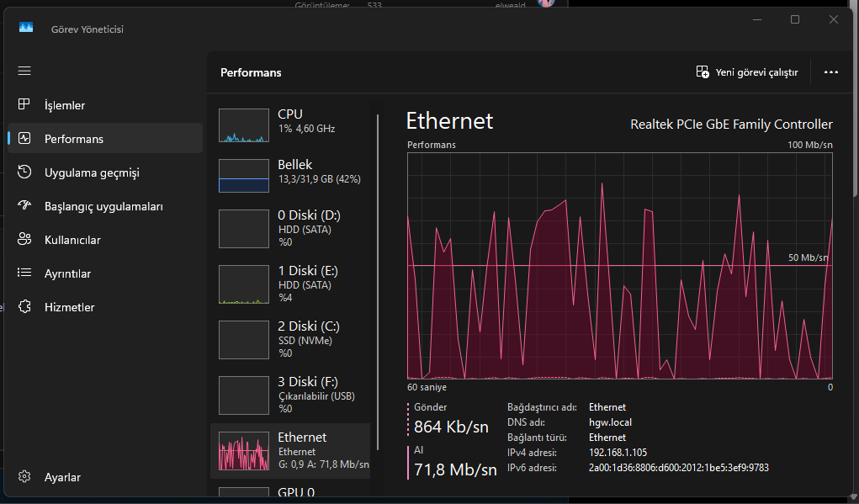Click Realtek PCIe GbE Family Controller text

click(731, 125)
